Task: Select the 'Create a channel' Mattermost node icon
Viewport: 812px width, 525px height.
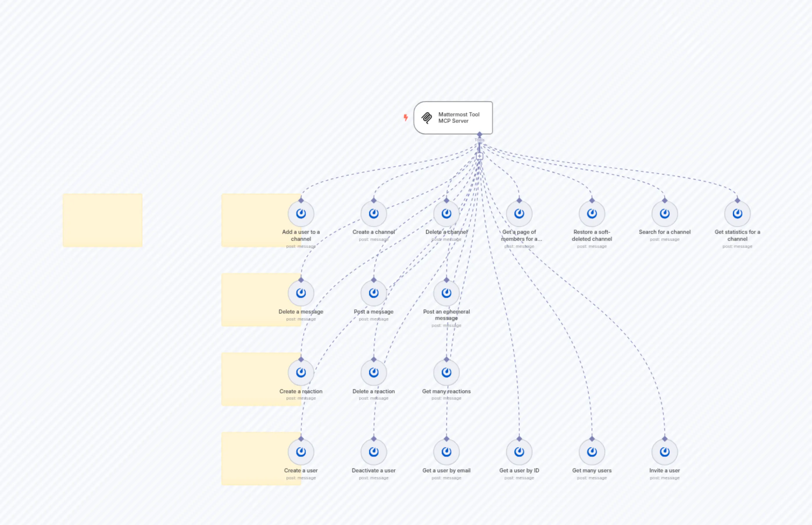Action: (374, 213)
